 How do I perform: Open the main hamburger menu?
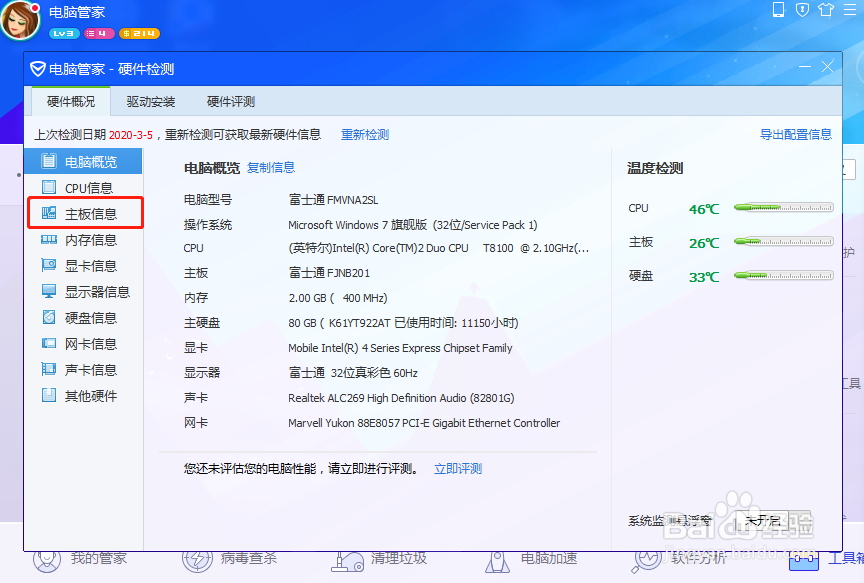click(x=850, y=9)
